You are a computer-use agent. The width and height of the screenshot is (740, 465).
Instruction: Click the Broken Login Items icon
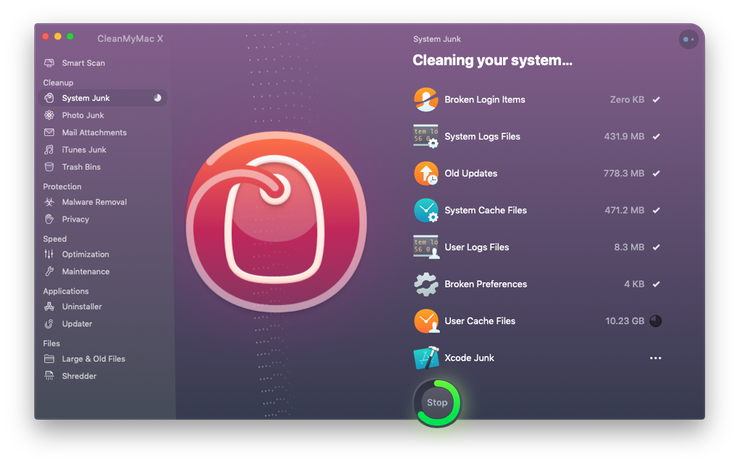(426, 100)
